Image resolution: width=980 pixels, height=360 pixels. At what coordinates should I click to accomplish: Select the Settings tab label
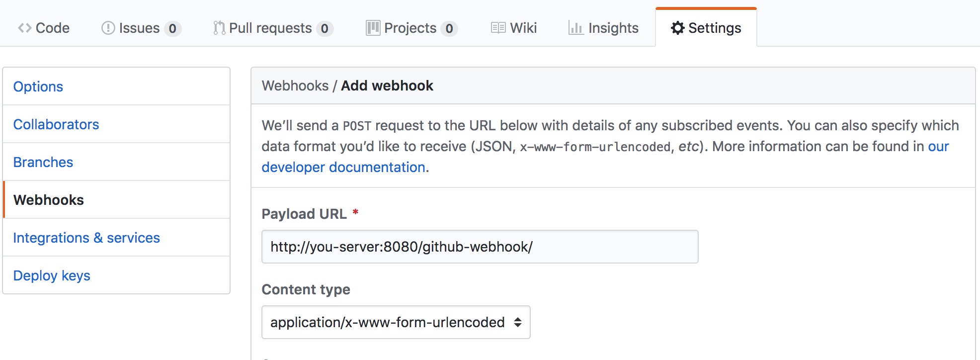[715, 28]
